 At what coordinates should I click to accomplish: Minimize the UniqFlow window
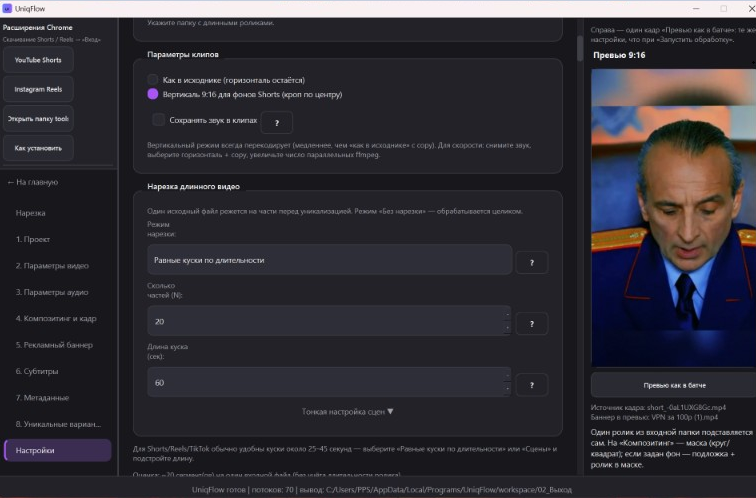pos(696,9)
